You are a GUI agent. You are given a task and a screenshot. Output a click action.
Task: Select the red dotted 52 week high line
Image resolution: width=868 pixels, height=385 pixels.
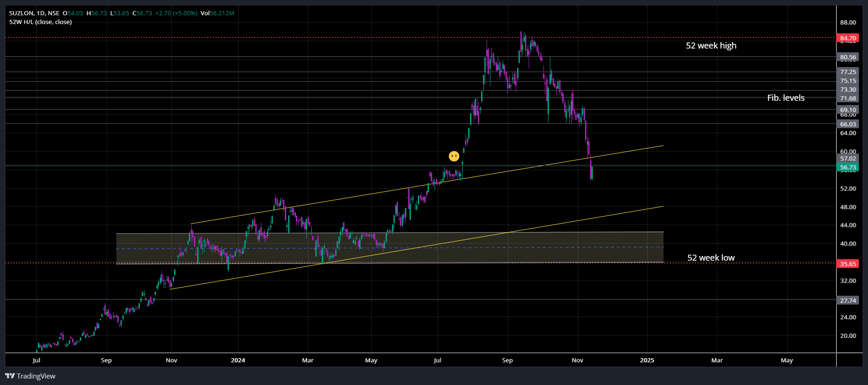click(420, 37)
